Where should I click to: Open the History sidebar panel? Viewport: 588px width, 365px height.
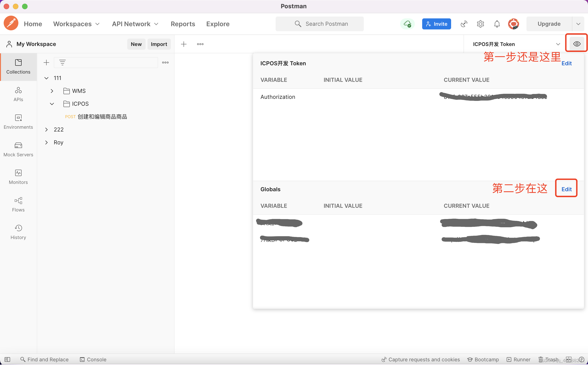click(x=18, y=232)
